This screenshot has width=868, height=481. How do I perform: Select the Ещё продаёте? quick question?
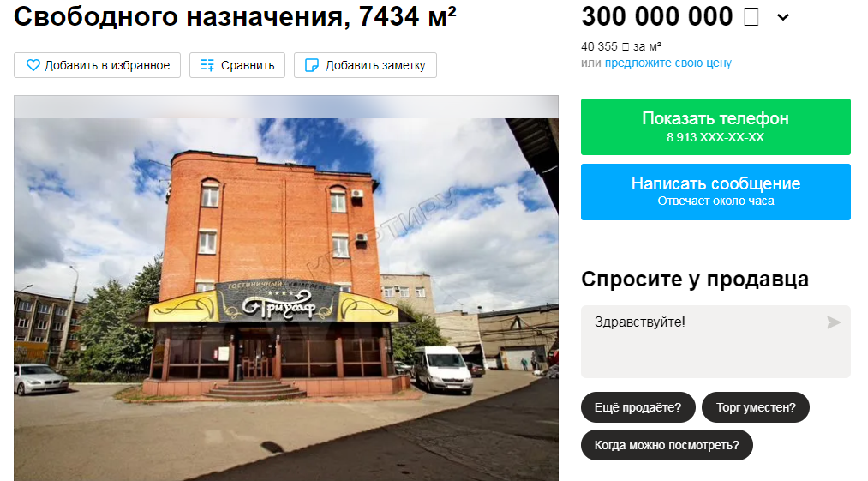[638, 407]
